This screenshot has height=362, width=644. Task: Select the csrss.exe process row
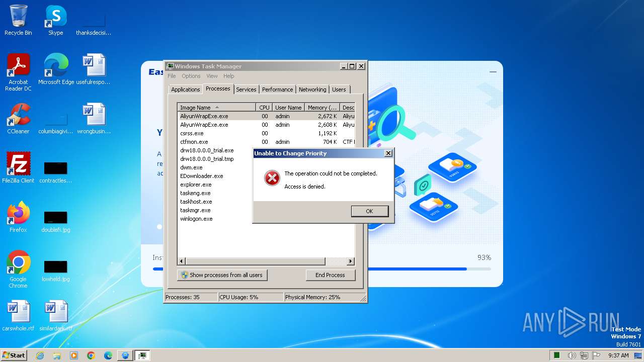[267, 133]
